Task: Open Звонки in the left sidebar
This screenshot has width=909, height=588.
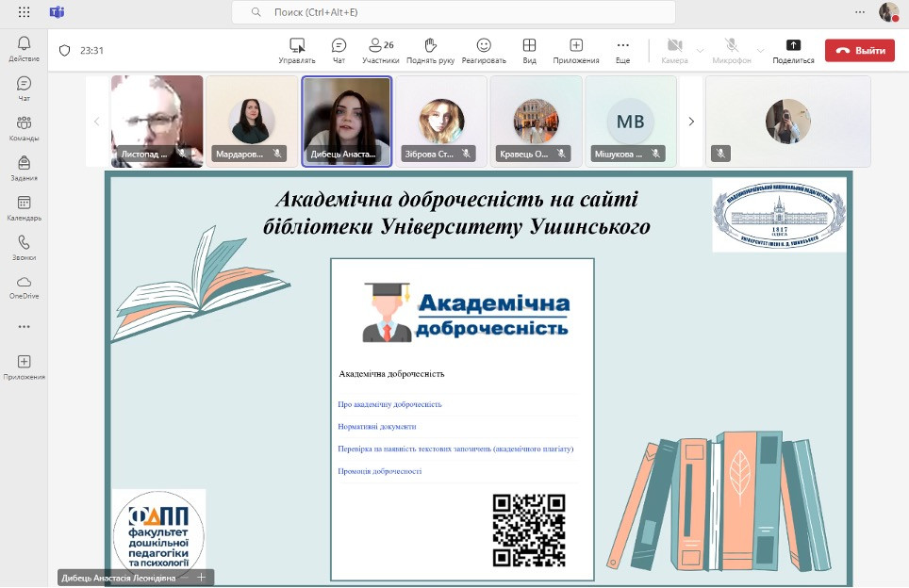Action: pos(24,247)
